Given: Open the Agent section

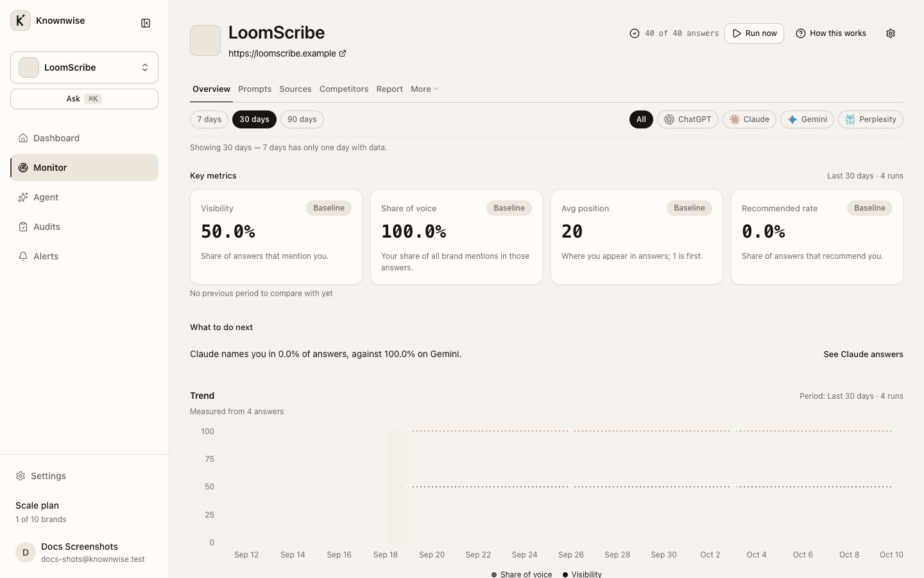Looking at the screenshot, I should coord(84,197).
